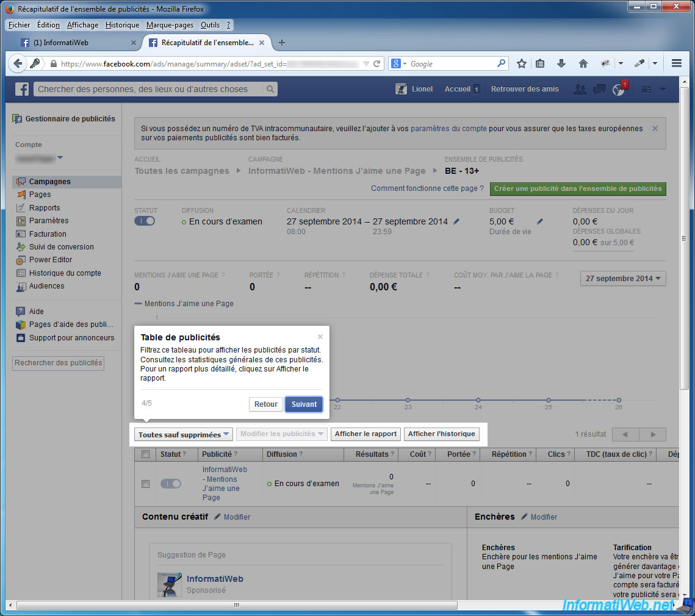Click the vertical page scrollbar thumb
The height and width of the screenshot is (616, 695).
point(684,239)
